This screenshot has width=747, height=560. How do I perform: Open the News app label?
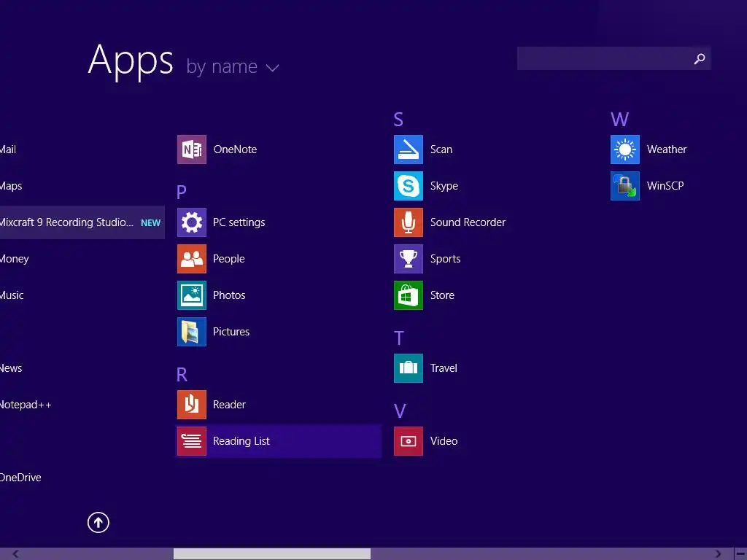pyautogui.click(x=11, y=368)
